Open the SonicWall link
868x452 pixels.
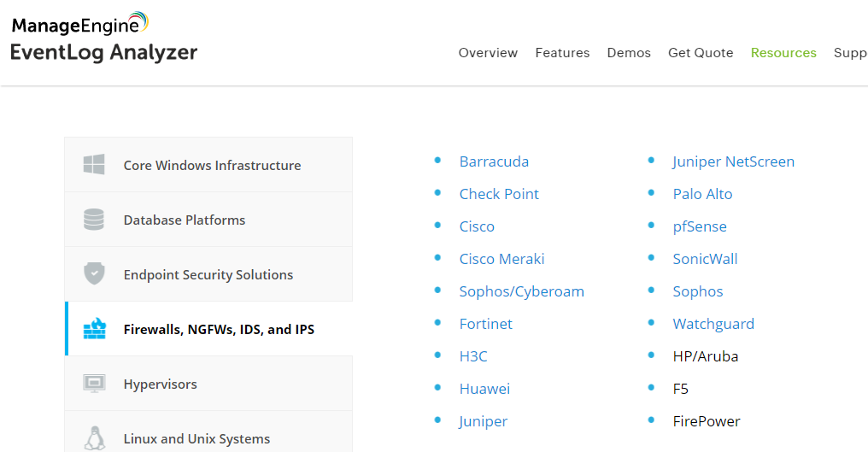(705, 259)
